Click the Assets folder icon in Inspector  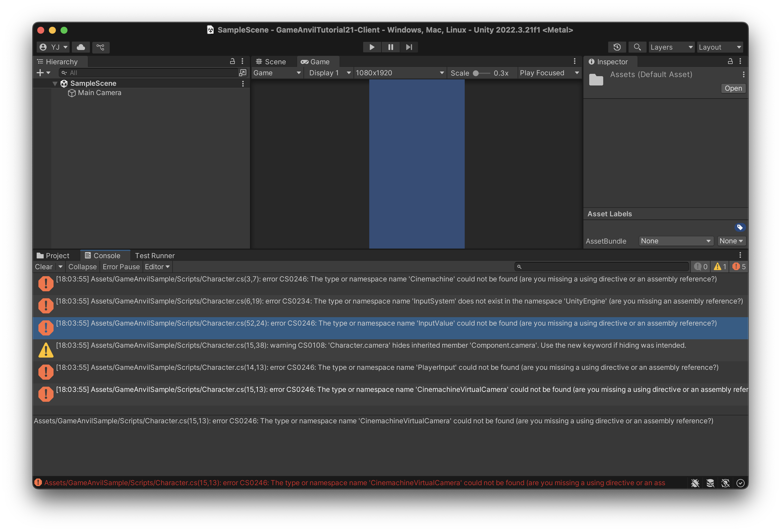[x=596, y=80]
